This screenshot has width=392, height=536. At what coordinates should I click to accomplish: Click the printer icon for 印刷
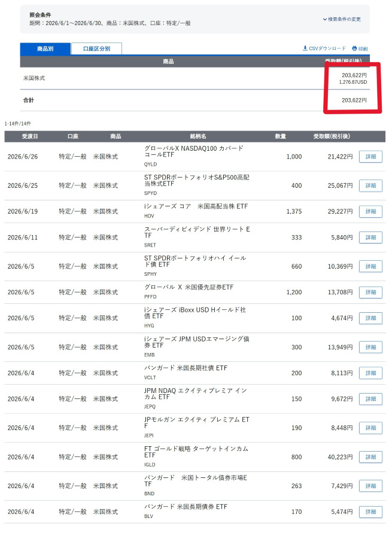point(354,48)
